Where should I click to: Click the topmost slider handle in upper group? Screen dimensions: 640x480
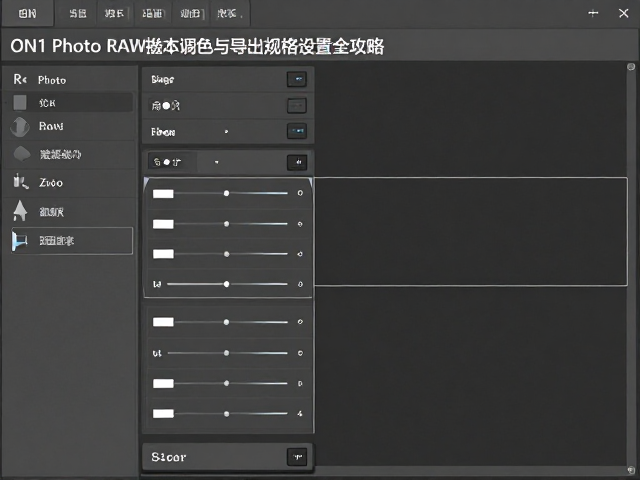coord(227,193)
